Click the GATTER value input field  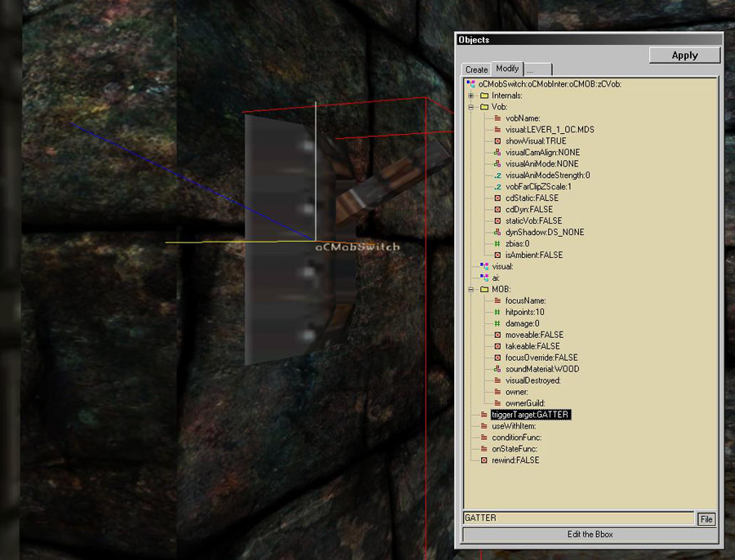(578, 518)
